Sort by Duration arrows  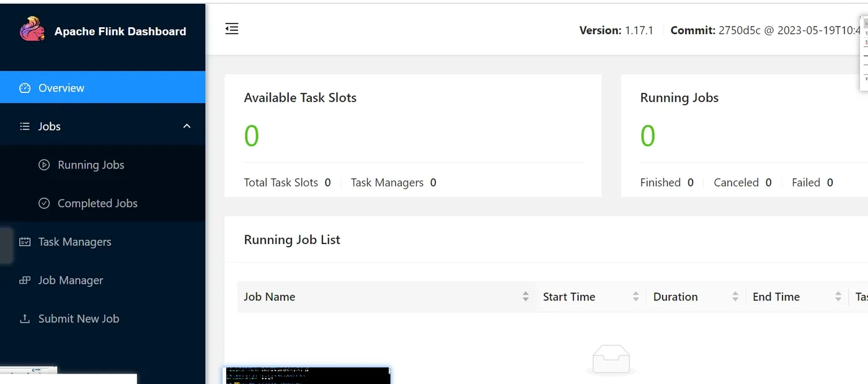coord(735,297)
